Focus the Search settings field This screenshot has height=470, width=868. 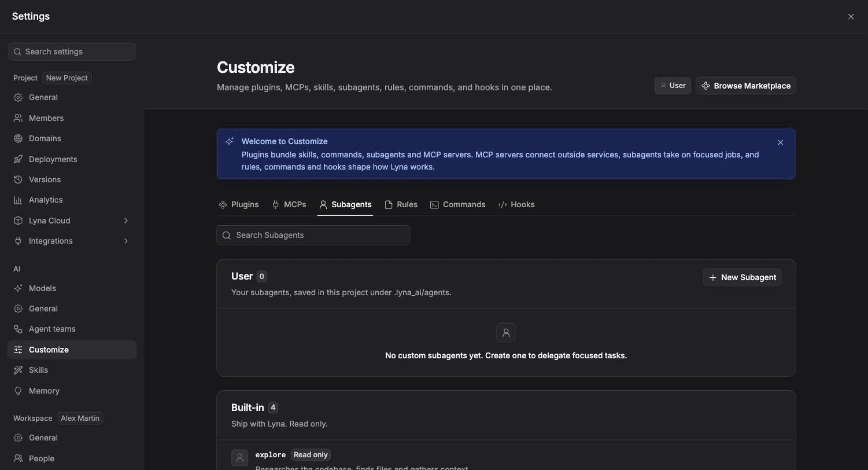tap(72, 52)
